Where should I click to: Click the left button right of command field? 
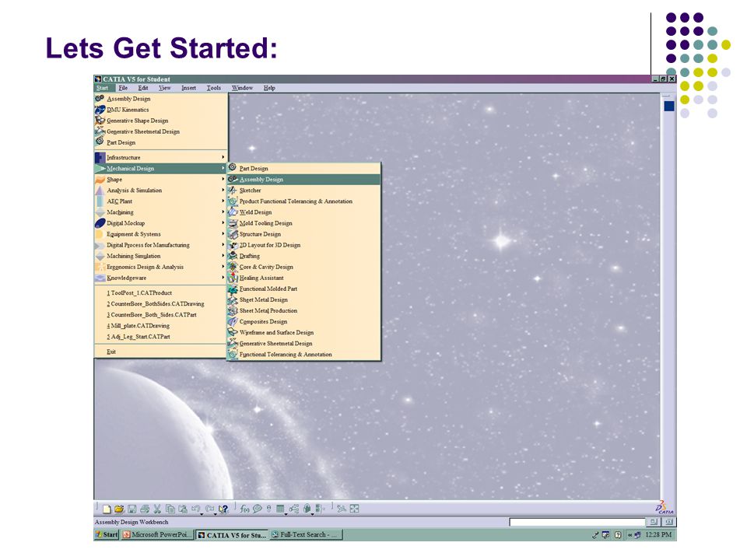(653, 522)
